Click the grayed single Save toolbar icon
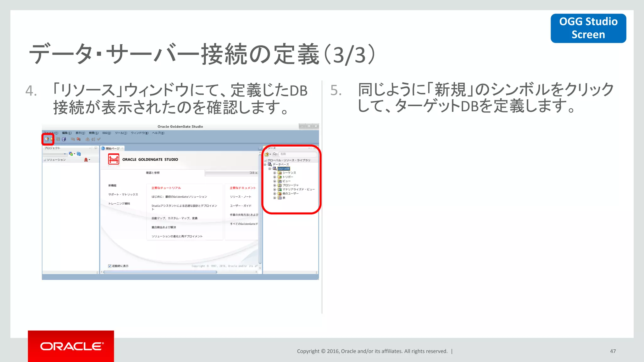The width and height of the screenshot is (644, 362). coord(58,139)
